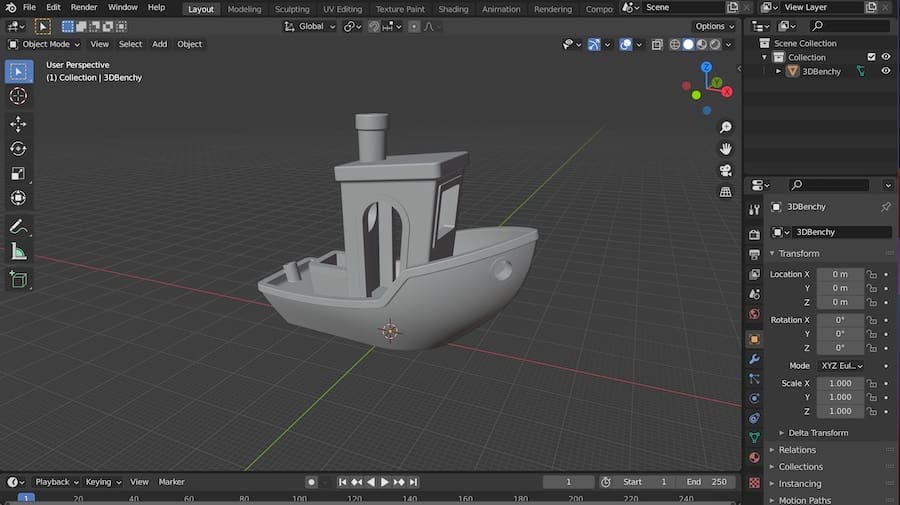Switch perspective/orthographic grid icon
900x505 pixels.
[726, 192]
